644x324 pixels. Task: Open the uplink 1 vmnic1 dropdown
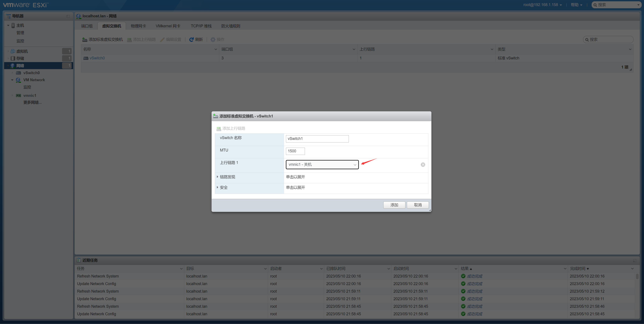(322, 165)
